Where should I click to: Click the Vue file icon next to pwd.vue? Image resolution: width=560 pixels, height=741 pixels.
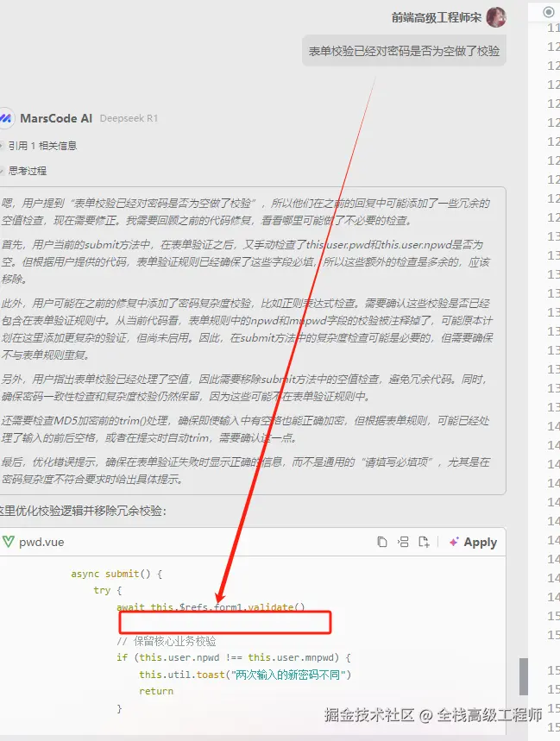tap(8, 542)
